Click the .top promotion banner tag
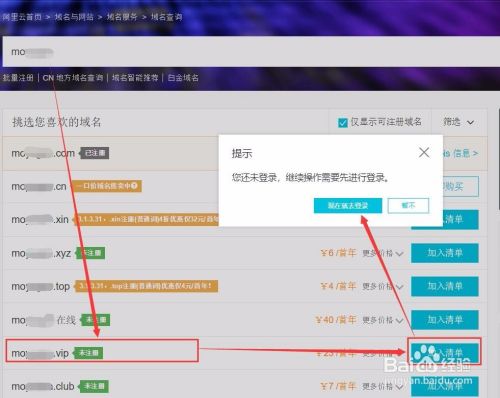 pos(146,286)
